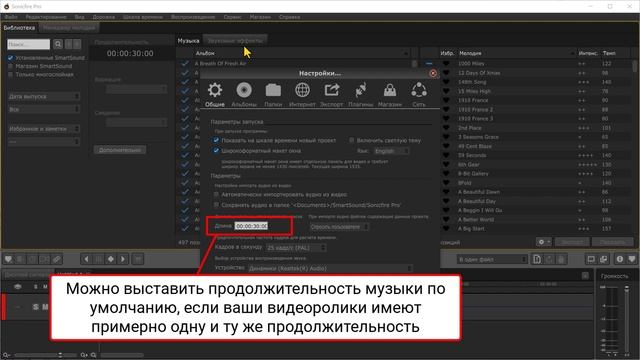Switch to the Музыка tab
Screen dimensions: 640x360
189,41
